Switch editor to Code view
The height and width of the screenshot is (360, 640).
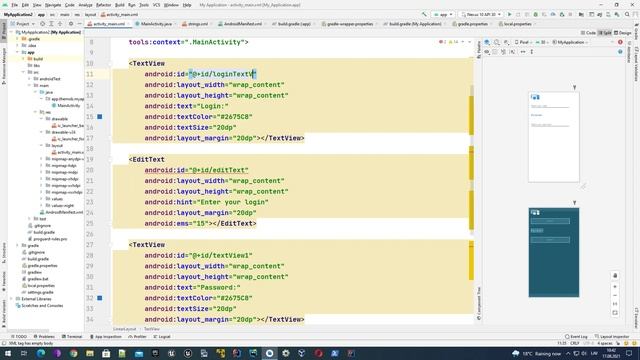tap(588, 33)
